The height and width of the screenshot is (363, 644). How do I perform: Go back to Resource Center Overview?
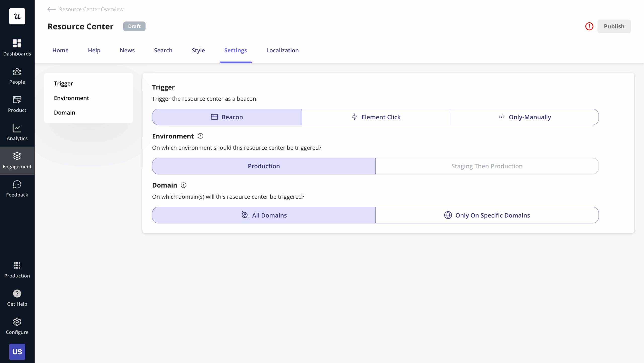coord(86,9)
